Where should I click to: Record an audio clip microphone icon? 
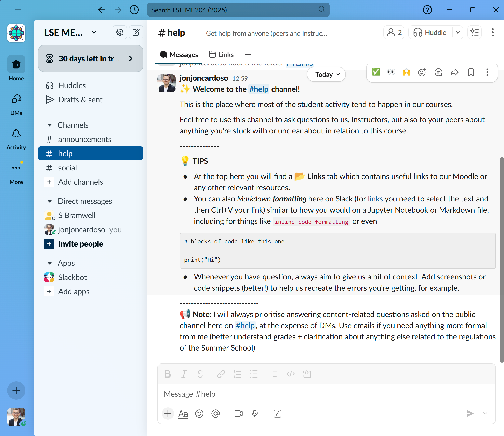point(255,414)
